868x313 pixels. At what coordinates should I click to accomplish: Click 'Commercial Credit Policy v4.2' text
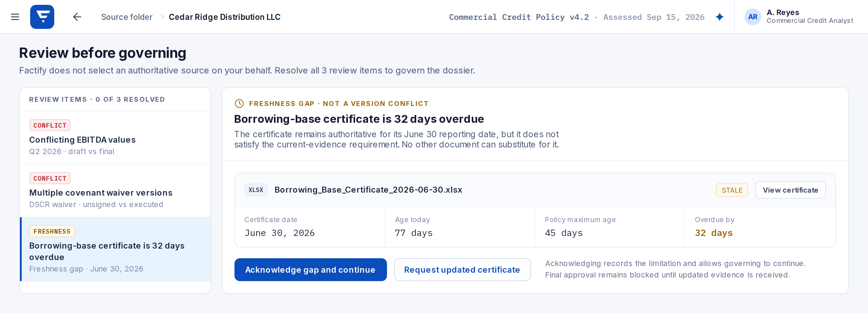coord(519,17)
